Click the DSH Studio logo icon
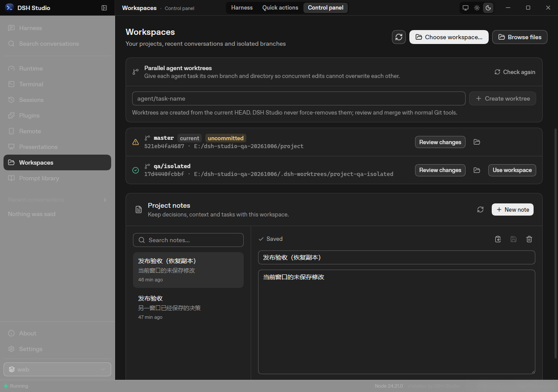558x392 pixels. [9, 8]
